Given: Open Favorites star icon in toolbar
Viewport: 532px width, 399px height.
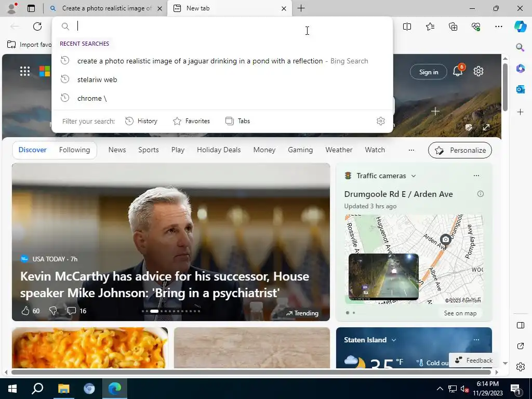Looking at the screenshot, I should (x=430, y=26).
